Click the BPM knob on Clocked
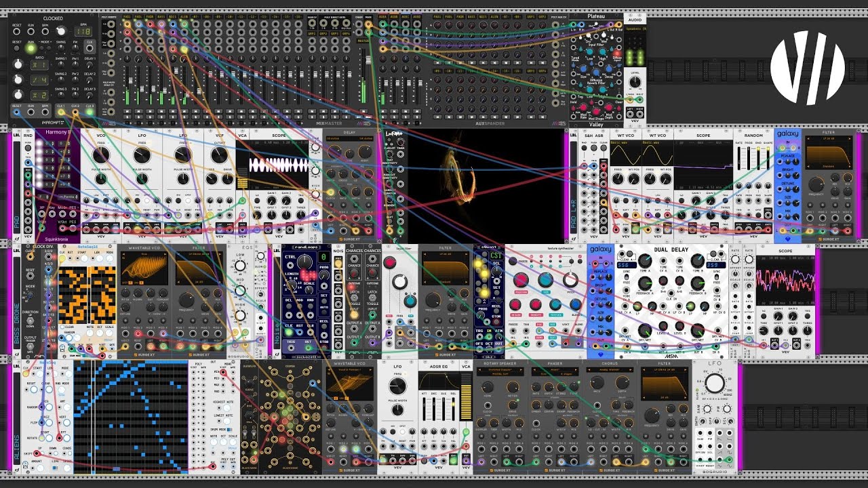Image resolution: width=868 pixels, height=488 pixels. tap(60, 31)
